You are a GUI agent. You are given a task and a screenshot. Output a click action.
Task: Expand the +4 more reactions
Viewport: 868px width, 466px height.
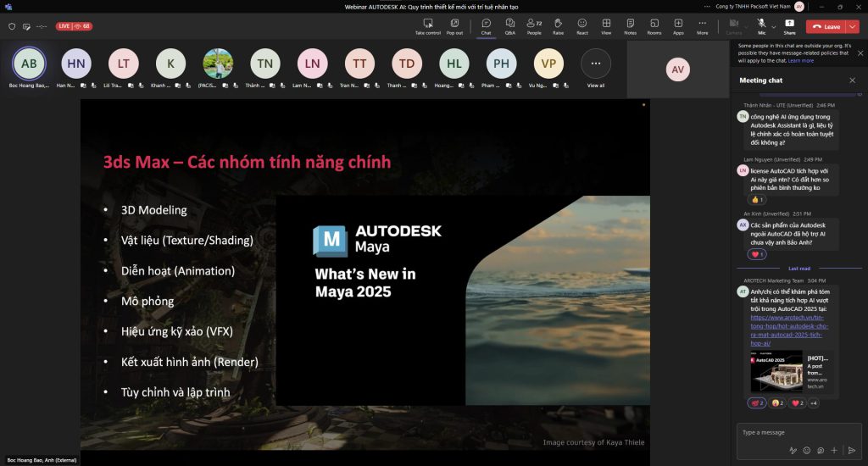814,403
